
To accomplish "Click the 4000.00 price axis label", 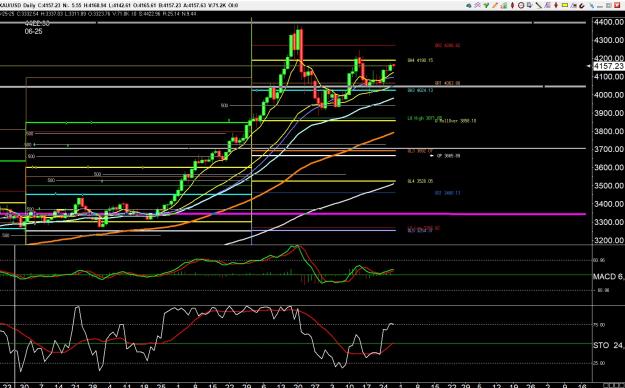I will click(609, 95).
